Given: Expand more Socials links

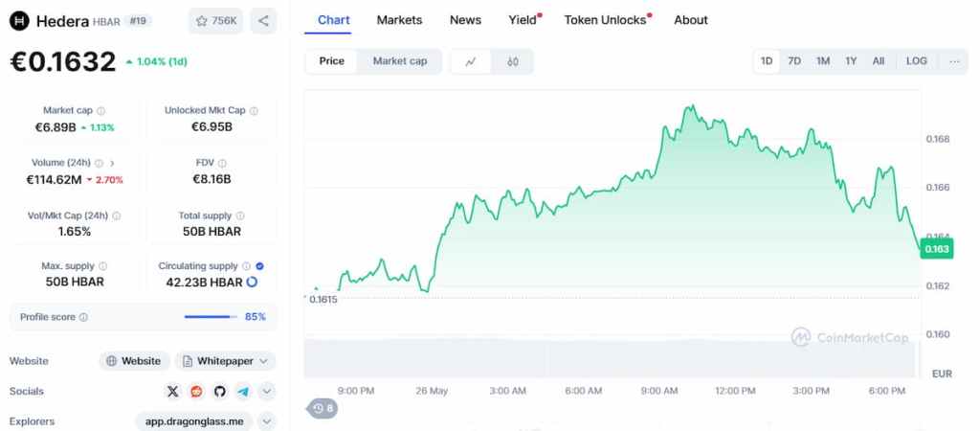Looking at the screenshot, I should click(267, 391).
